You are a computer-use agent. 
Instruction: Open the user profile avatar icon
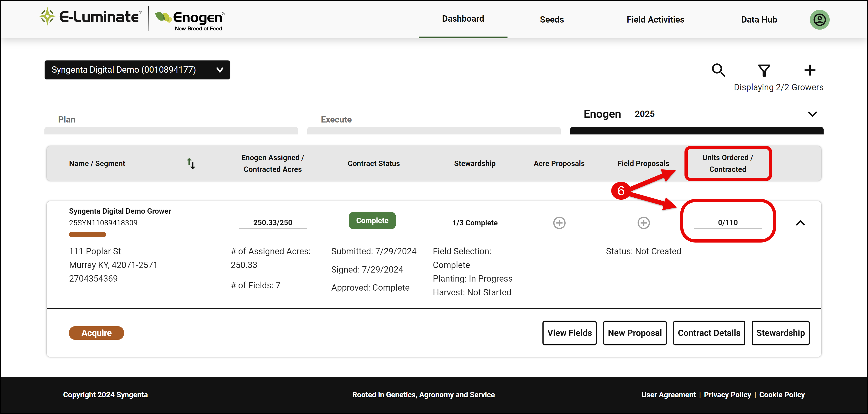point(819,20)
